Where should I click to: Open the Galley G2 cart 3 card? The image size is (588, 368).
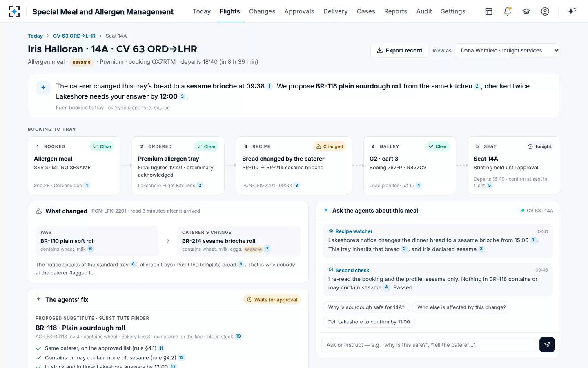(x=410, y=165)
